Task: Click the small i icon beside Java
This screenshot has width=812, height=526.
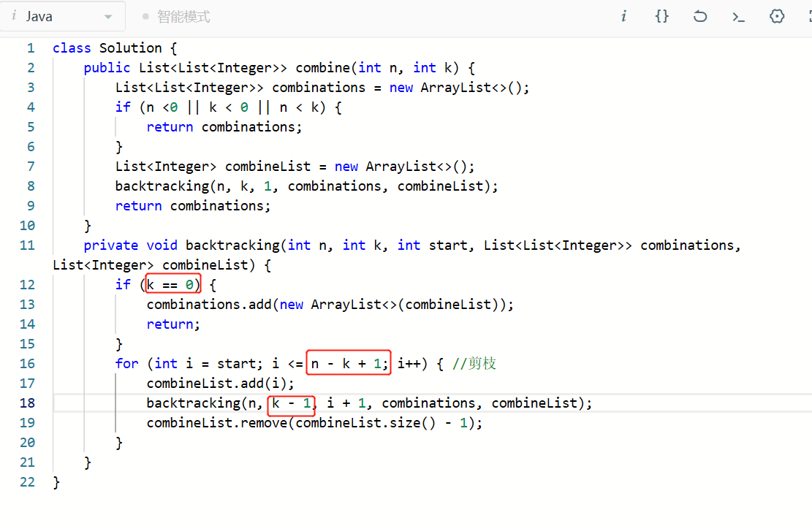Action: (x=14, y=16)
